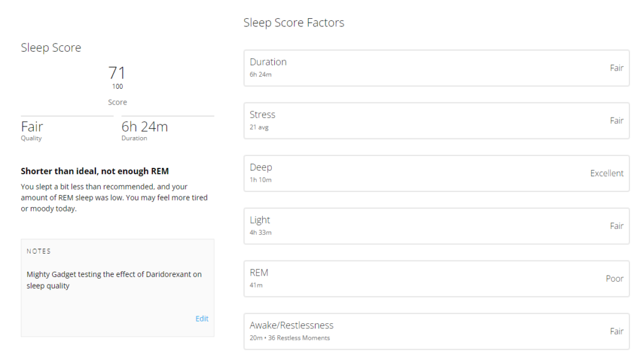Click the notes text about Daridorexant
The image size is (644, 363).
pyautogui.click(x=114, y=280)
